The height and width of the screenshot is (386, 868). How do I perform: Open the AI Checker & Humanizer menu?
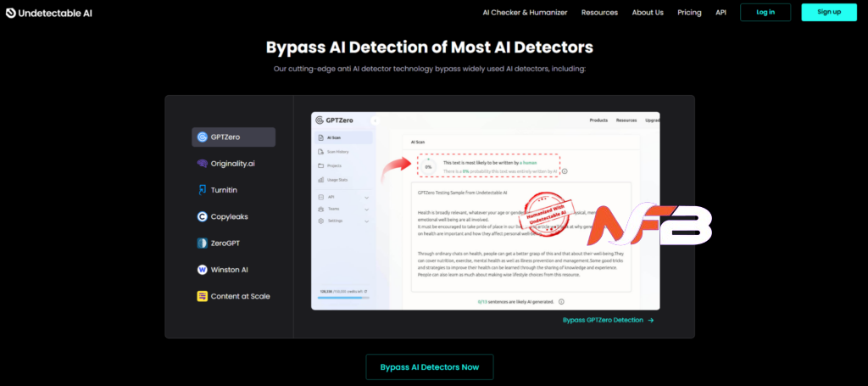point(537,13)
